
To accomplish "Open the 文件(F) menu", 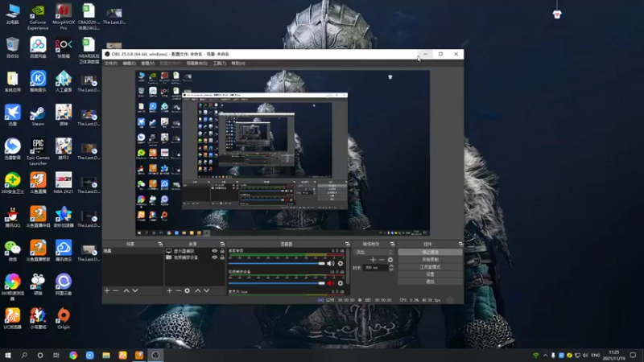I will coord(111,64).
